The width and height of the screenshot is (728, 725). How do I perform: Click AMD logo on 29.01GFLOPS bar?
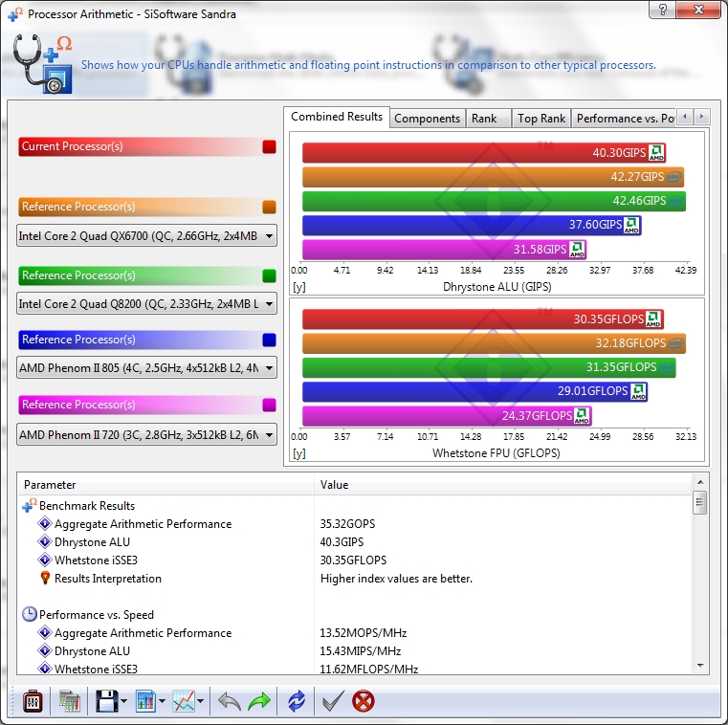click(x=638, y=391)
